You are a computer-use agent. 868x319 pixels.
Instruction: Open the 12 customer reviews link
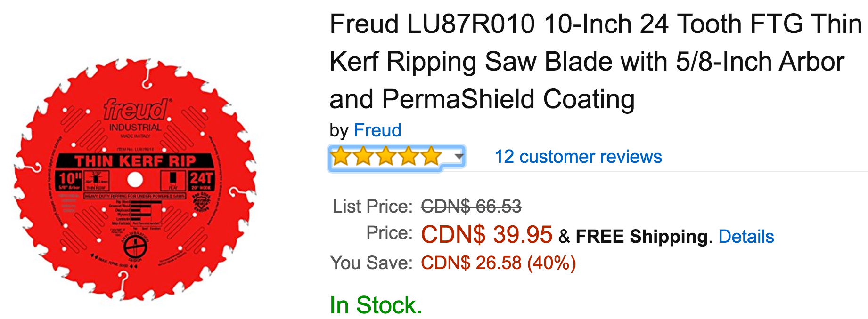(x=578, y=156)
